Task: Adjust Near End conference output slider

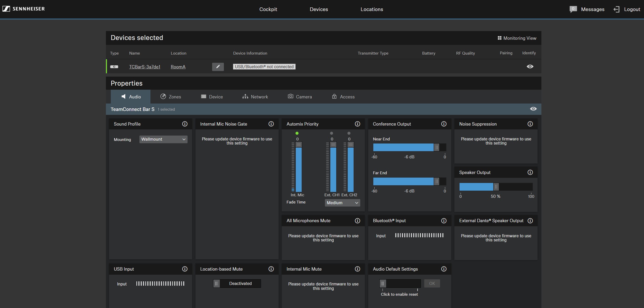Action: click(409, 147)
